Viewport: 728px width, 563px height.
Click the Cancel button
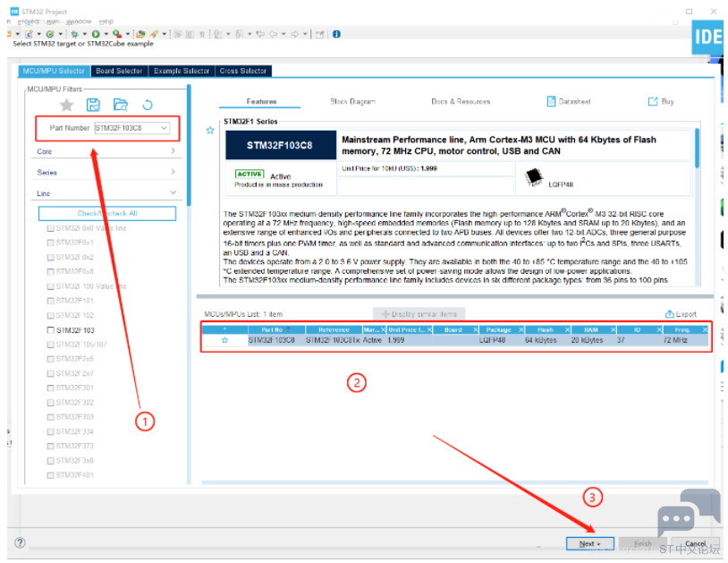[695, 543]
